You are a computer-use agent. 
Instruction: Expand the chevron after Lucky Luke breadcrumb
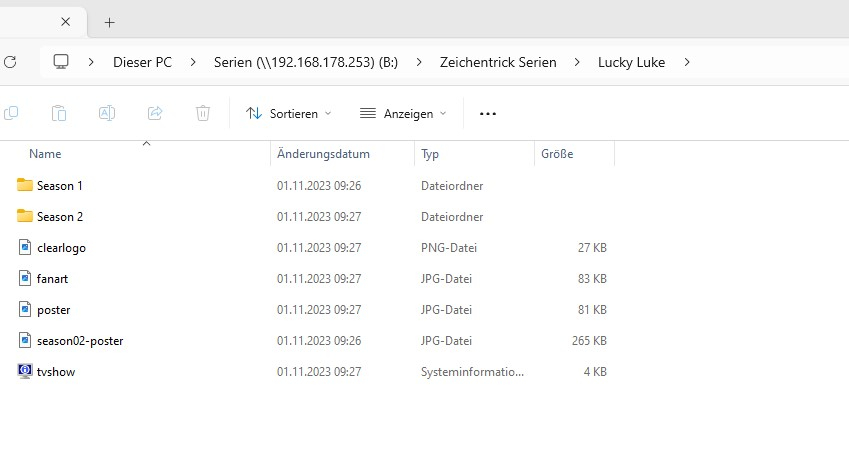[687, 62]
